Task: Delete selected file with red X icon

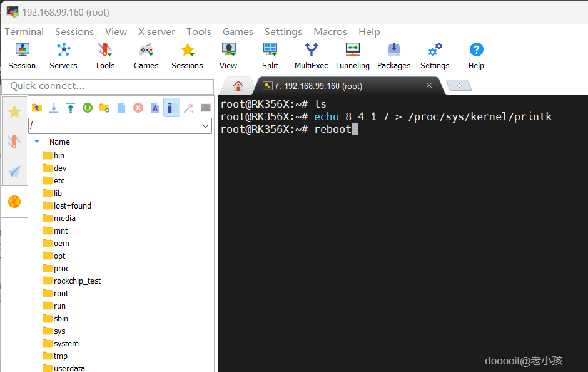Action: click(x=138, y=108)
